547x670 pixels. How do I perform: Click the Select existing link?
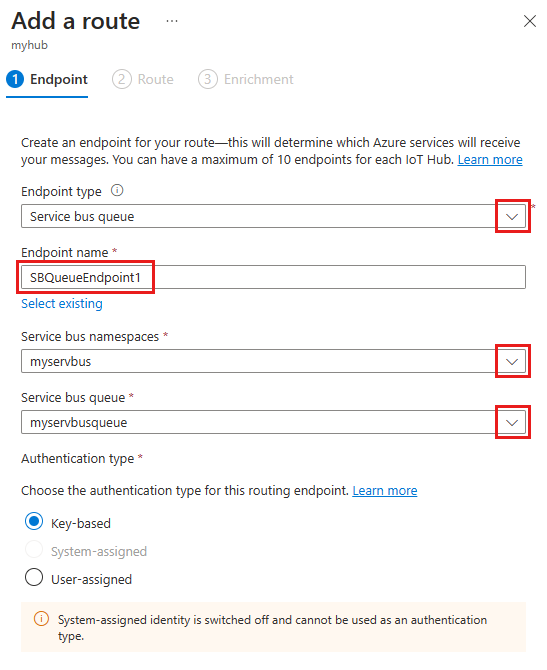(62, 303)
